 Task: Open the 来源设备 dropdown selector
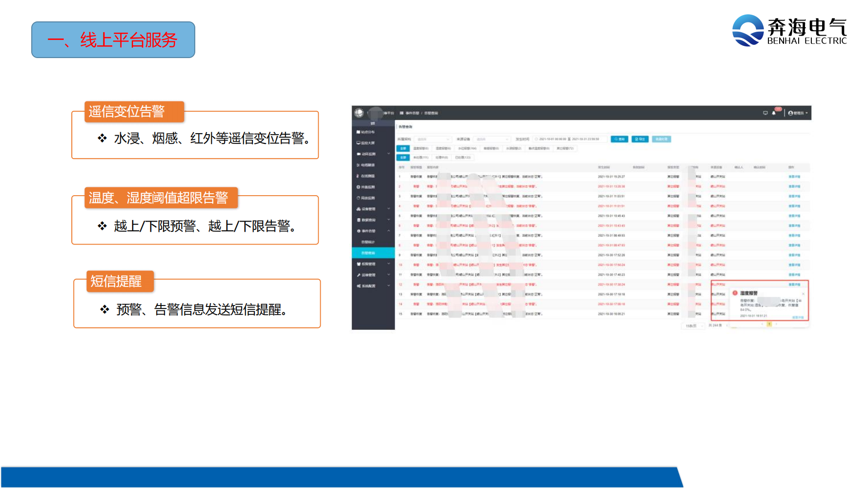point(492,139)
